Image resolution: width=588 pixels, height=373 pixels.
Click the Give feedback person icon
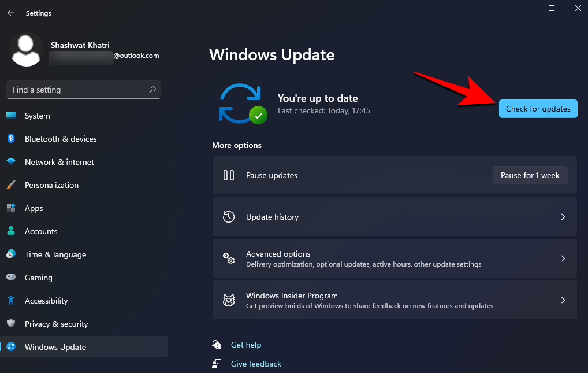[217, 364]
